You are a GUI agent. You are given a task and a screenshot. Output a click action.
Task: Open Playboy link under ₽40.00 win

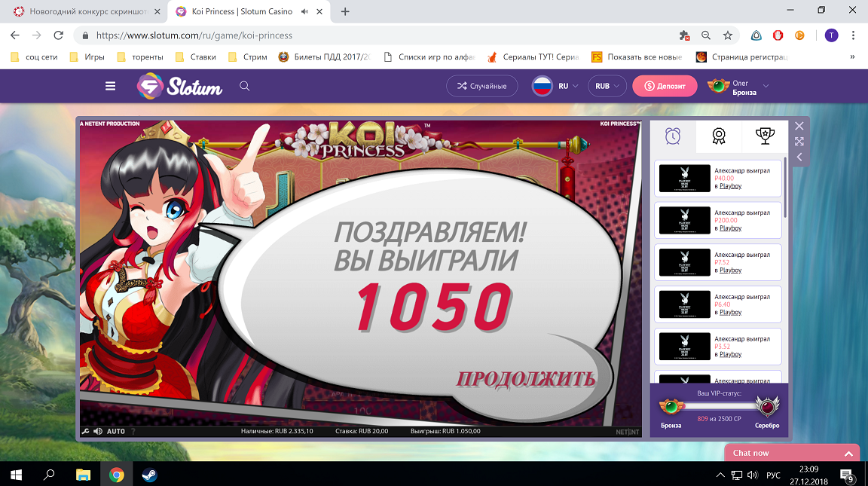[730, 186]
